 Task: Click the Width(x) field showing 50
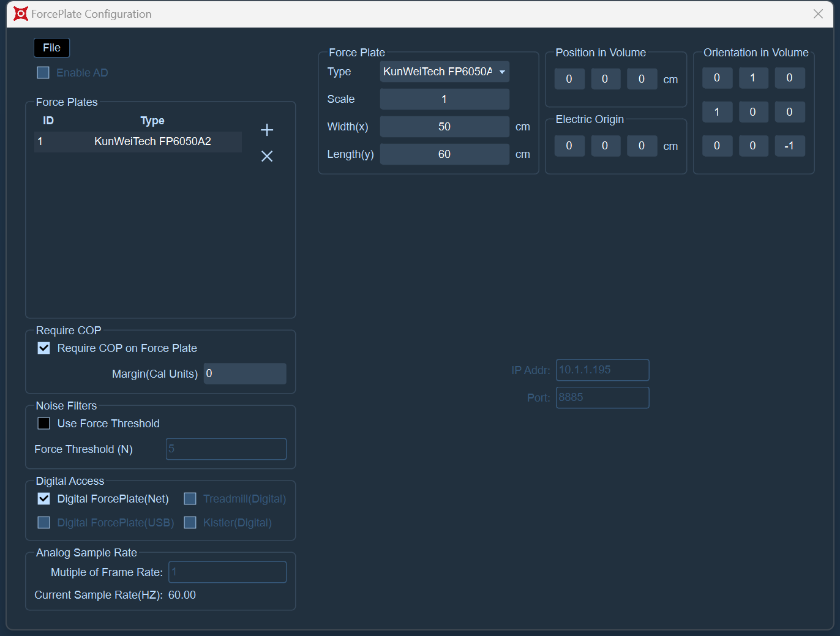444,127
